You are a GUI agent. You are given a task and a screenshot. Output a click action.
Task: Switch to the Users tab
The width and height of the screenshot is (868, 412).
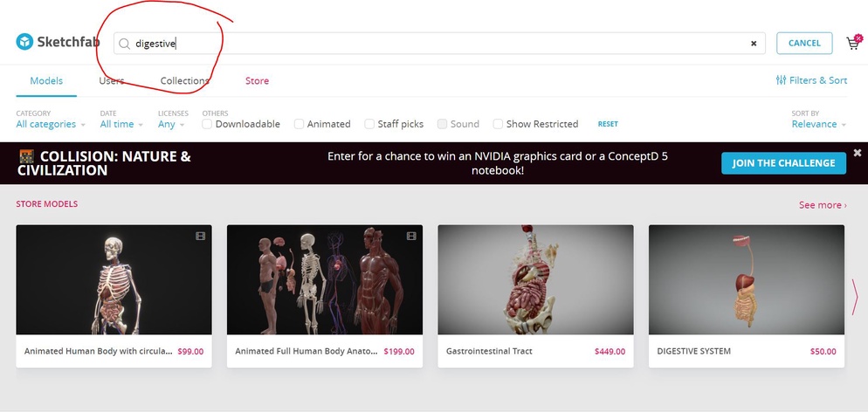click(111, 80)
